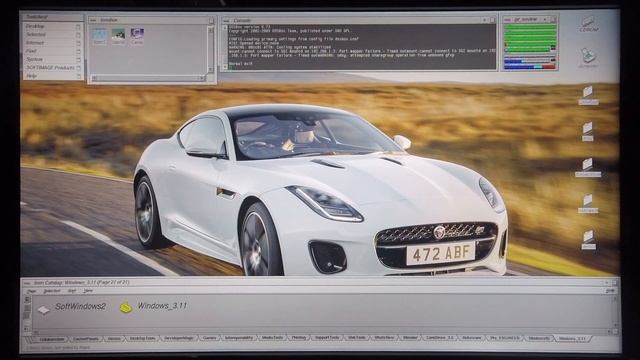The image size is (640, 360).
Task: Select the landscape thumbnail in the Iconbox window
Action: coord(118,36)
